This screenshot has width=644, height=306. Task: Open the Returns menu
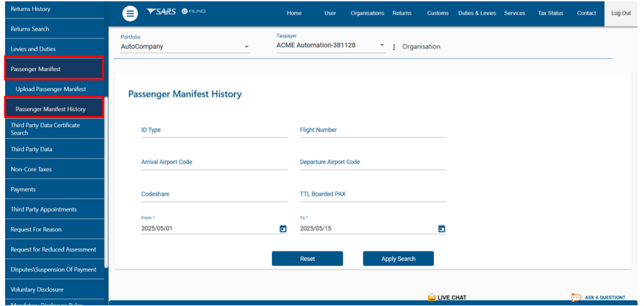[402, 14]
